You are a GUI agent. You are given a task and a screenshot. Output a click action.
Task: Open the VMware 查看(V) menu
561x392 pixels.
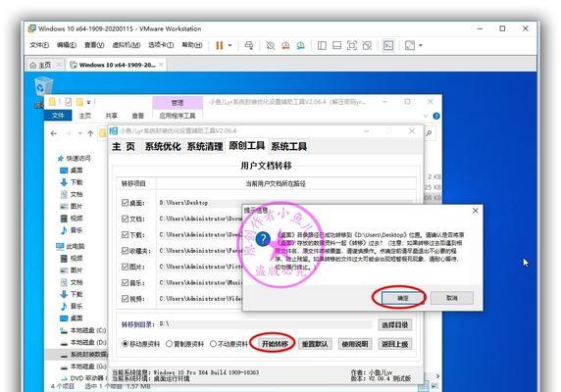click(x=94, y=45)
